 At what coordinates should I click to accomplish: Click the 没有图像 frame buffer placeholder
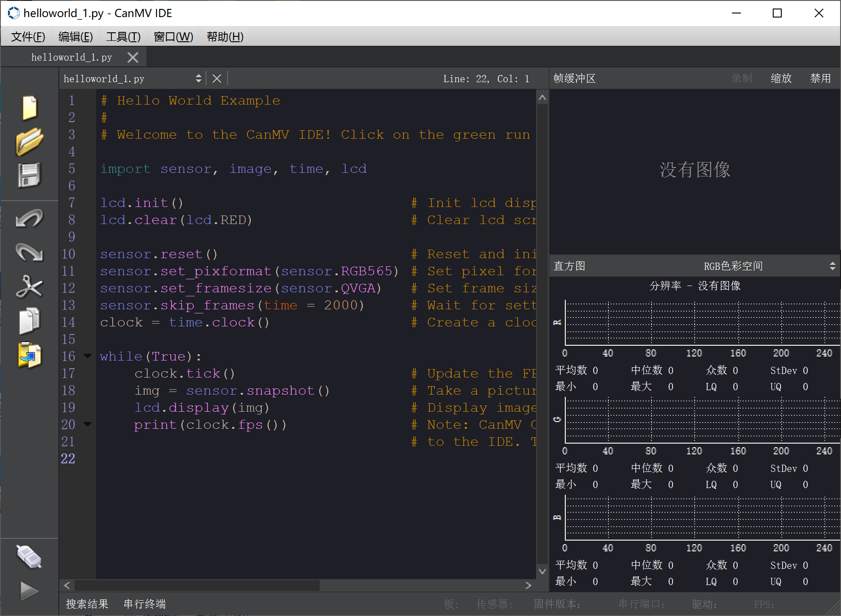(695, 170)
